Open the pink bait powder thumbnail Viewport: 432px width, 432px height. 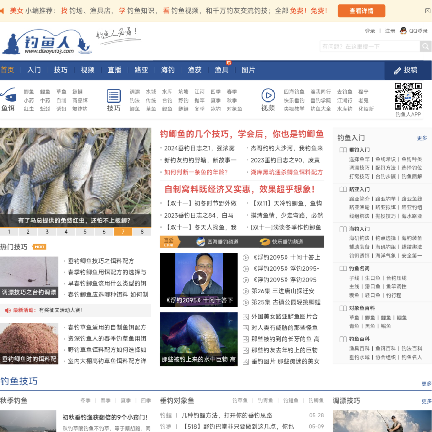coord(29,344)
